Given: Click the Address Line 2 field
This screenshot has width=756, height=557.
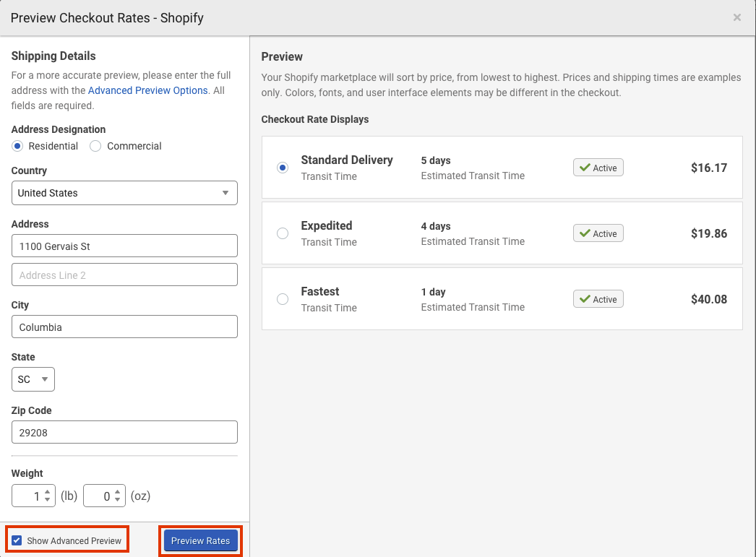Looking at the screenshot, I should pyautogui.click(x=124, y=275).
